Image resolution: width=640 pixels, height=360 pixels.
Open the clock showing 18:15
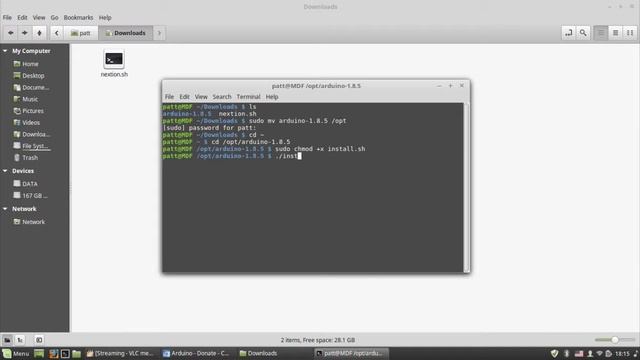click(x=622, y=353)
